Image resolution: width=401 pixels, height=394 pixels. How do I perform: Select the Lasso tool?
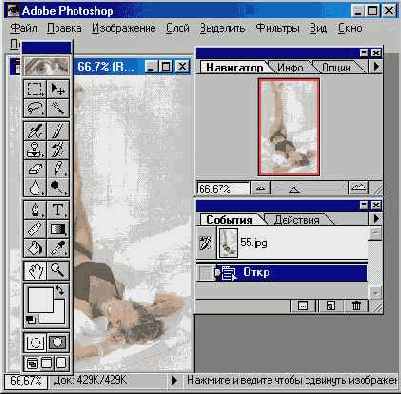[35, 108]
